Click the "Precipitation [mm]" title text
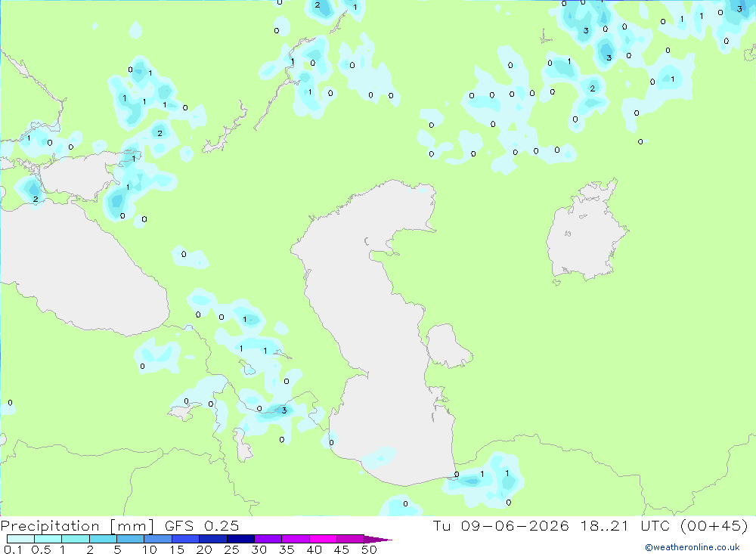The image size is (756, 554). click(77, 526)
